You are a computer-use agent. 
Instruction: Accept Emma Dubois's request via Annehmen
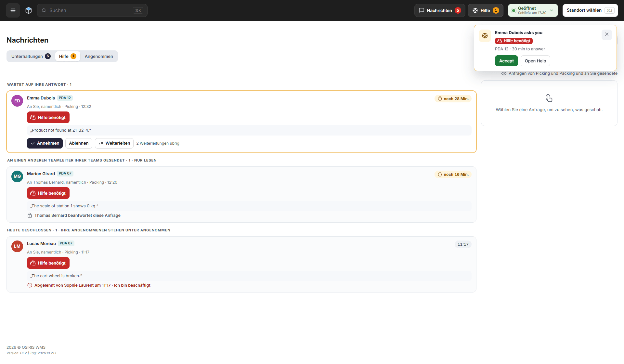[x=45, y=143]
